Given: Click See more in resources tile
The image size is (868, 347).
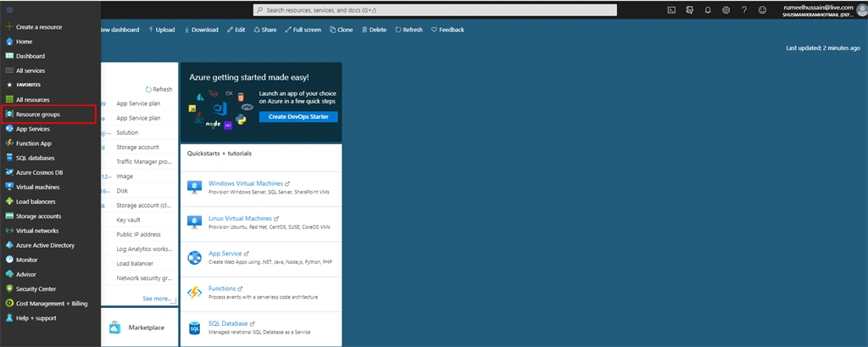Looking at the screenshot, I should [x=157, y=299].
